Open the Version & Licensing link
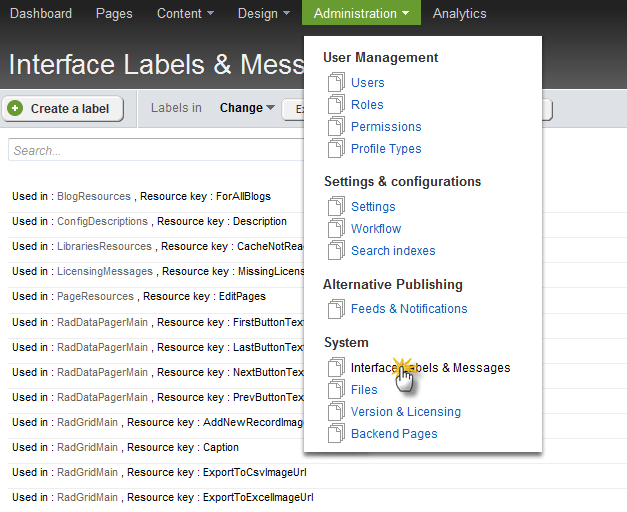This screenshot has height=512, width=627. coord(406,412)
